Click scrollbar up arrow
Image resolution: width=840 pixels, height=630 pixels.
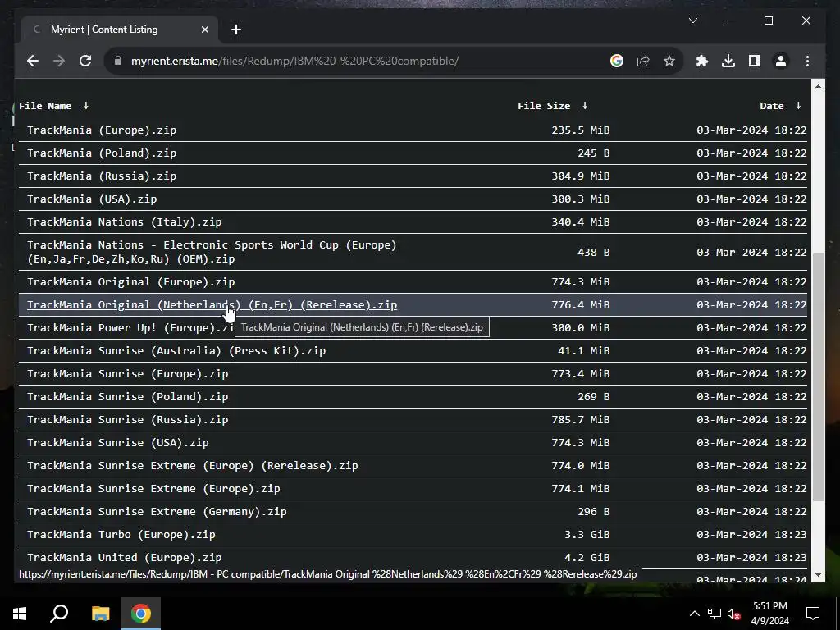click(x=818, y=85)
